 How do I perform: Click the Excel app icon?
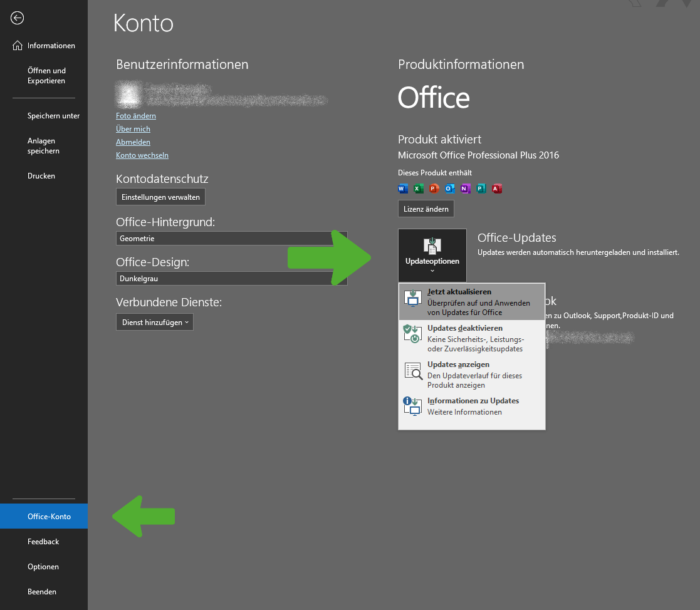click(x=418, y=189)
